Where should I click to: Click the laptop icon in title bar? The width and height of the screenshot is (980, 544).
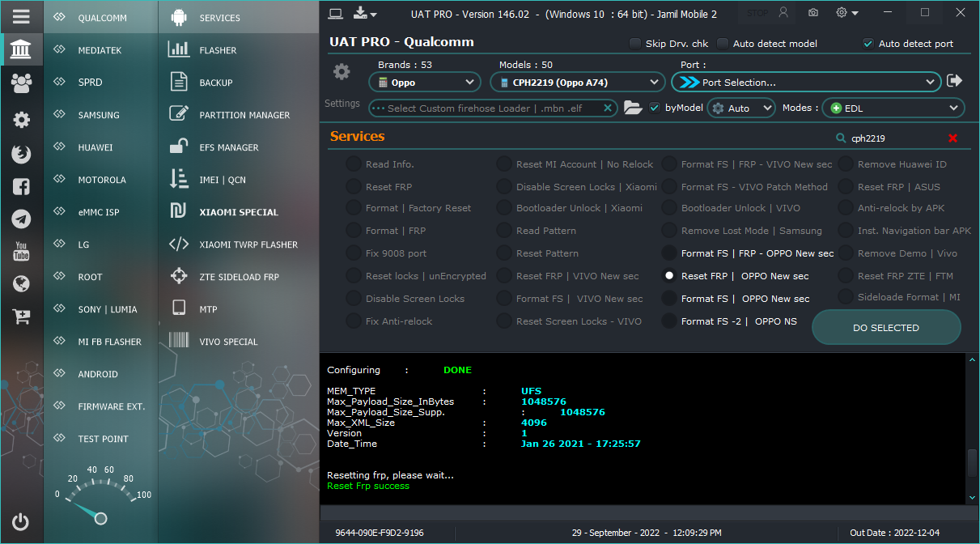(336, 13)
